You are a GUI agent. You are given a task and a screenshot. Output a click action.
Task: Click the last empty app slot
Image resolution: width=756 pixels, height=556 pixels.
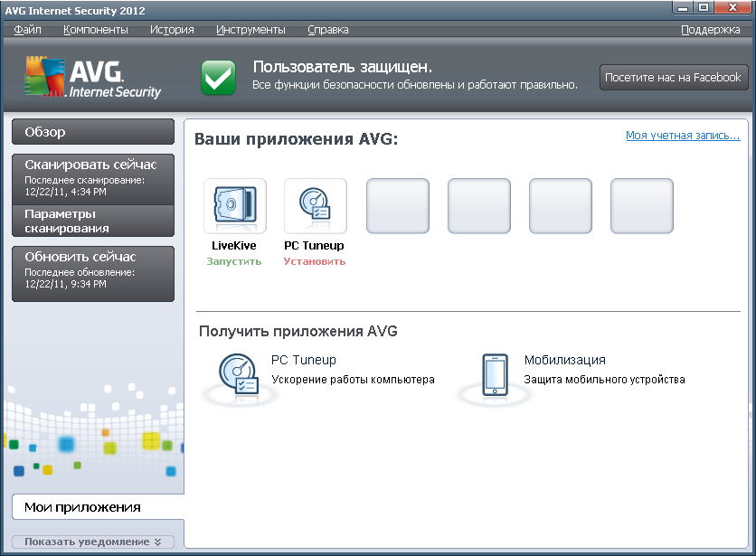click(x=642, y=206)
